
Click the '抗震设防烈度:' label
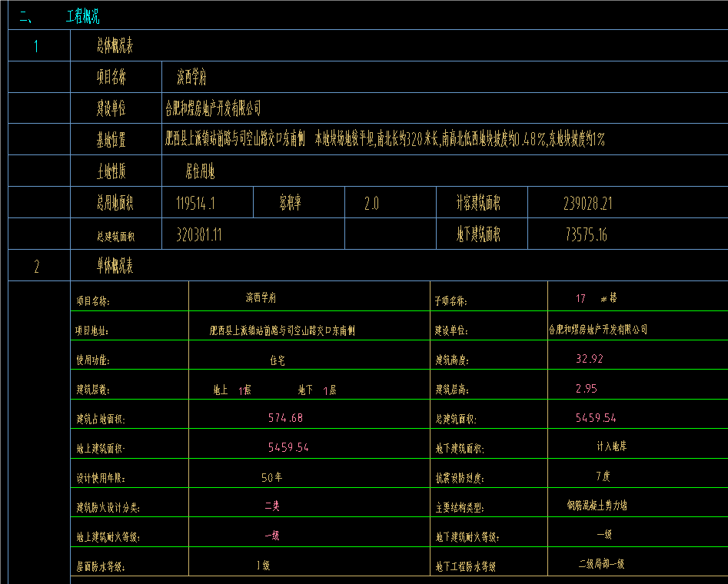pyautogui.click(x=460, y=478)
